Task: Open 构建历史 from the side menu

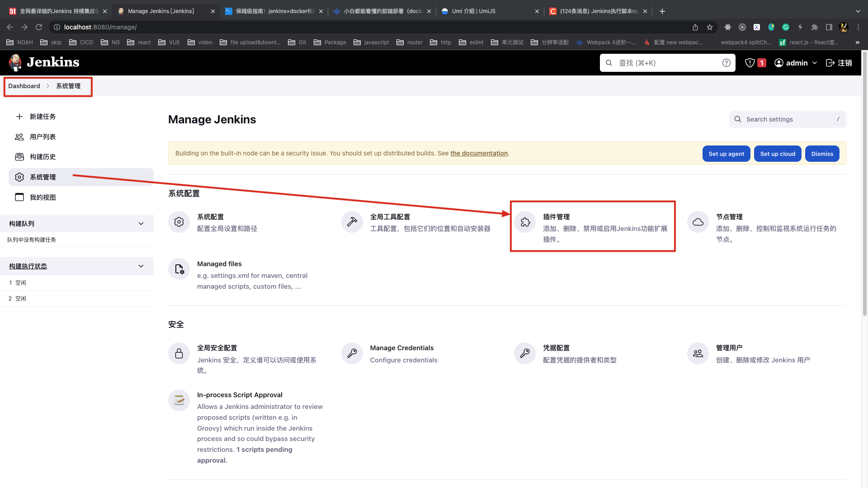Action: click(42, 157)
